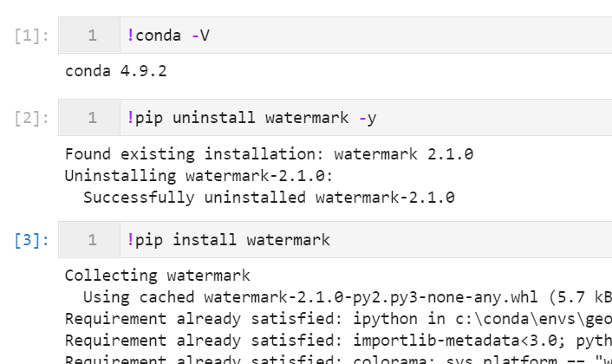Click line number gutter of uninstall cell
612x364 pixels.
click(x=89, y=117)
